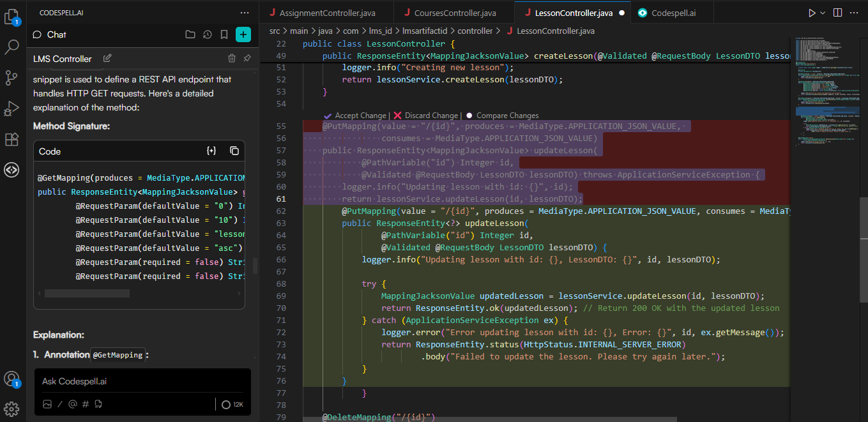
Task: Click 'logger.info("Creating new lesson")' line
Action: tap(427, 67)
